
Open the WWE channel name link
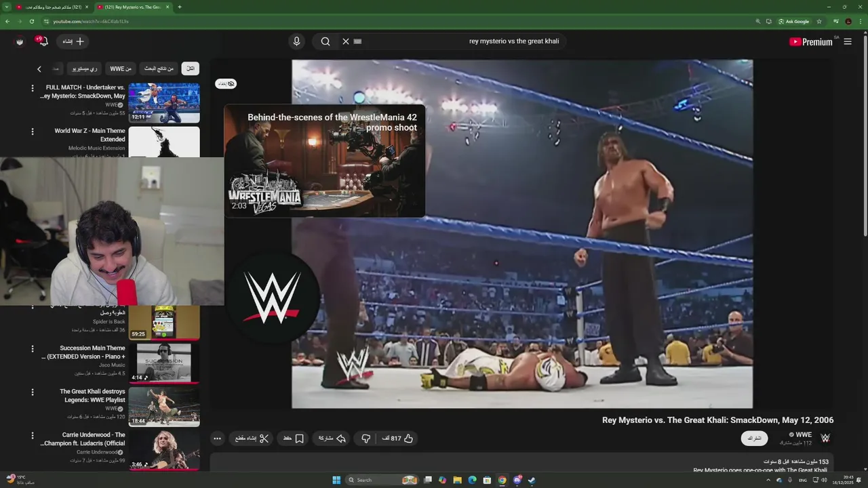(804, 434)
